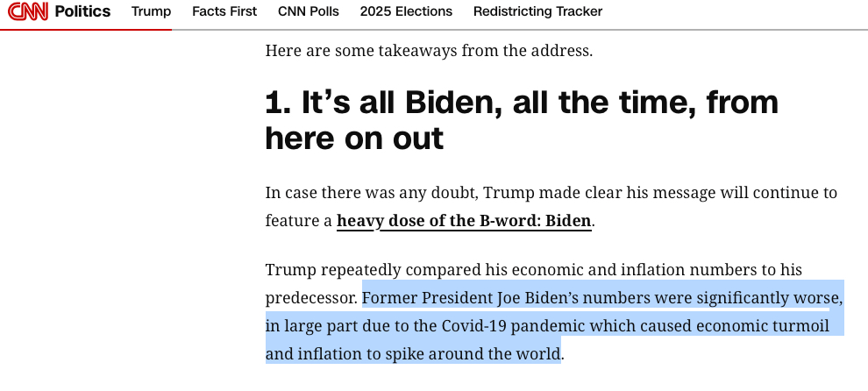The image size is (868, 391).
Task: Click the 'Here are some takeaways' sentence
Action: coord(429,50)
